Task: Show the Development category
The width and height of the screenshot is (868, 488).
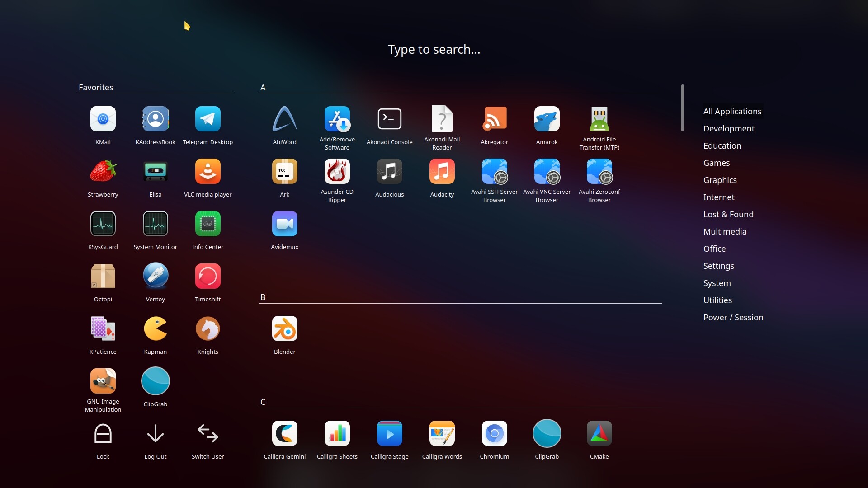Action: tap(729, 129)
